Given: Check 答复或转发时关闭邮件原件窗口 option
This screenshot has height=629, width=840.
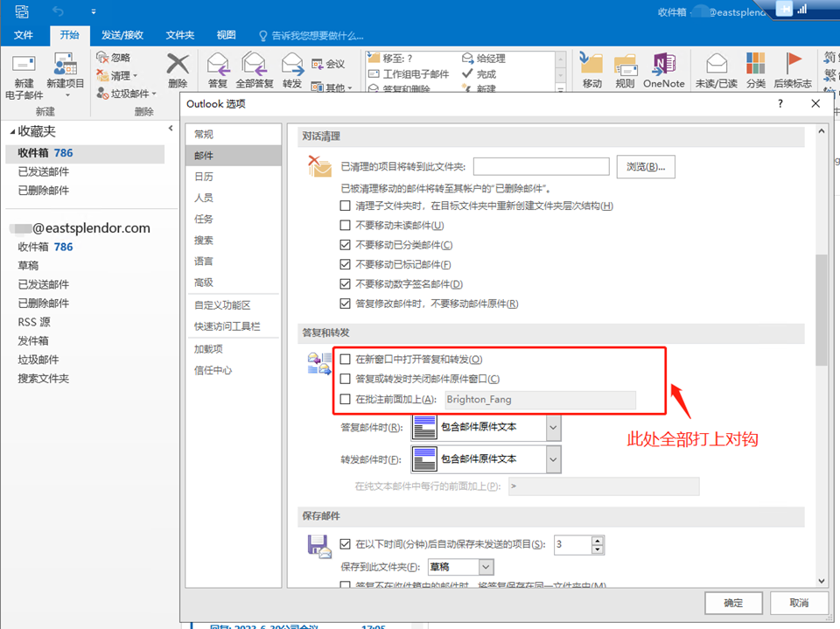Looking at the screenshot, I should [x=346, y=379].
